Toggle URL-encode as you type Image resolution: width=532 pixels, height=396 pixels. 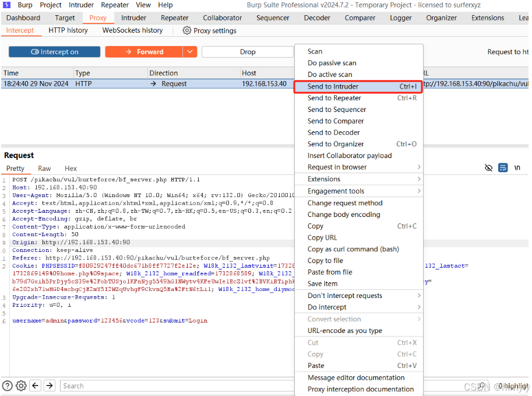click(358, 331)
